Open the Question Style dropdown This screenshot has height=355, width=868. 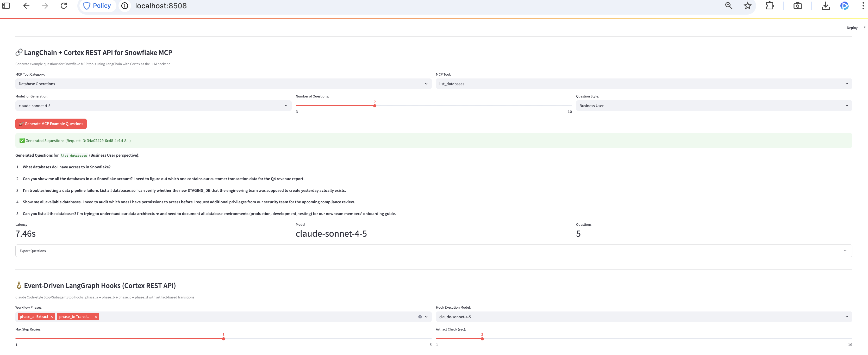tap(714, 106)
